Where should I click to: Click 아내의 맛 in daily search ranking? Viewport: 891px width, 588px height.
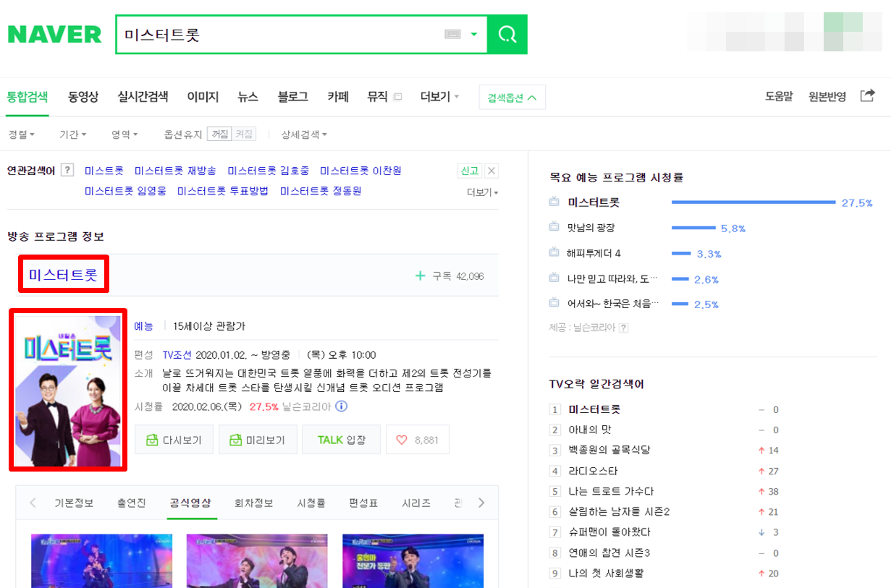click(x=590, y=430)
